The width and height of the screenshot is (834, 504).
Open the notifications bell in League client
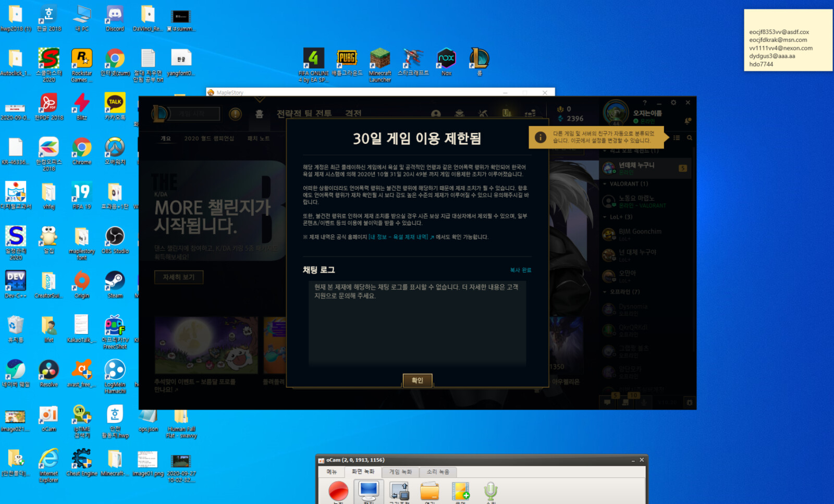point(688,120)
